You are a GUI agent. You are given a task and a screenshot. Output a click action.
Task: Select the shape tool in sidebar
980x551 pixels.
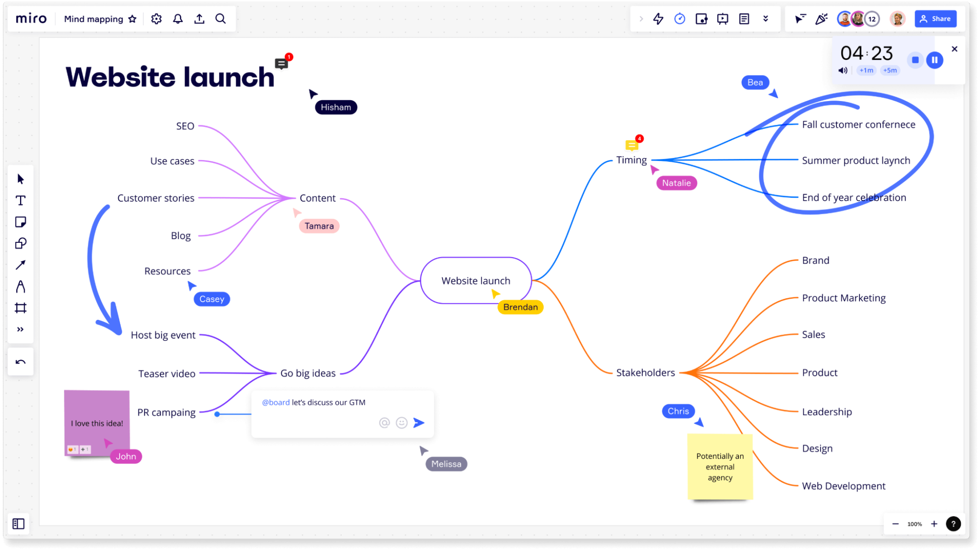[x=21, y=243]
